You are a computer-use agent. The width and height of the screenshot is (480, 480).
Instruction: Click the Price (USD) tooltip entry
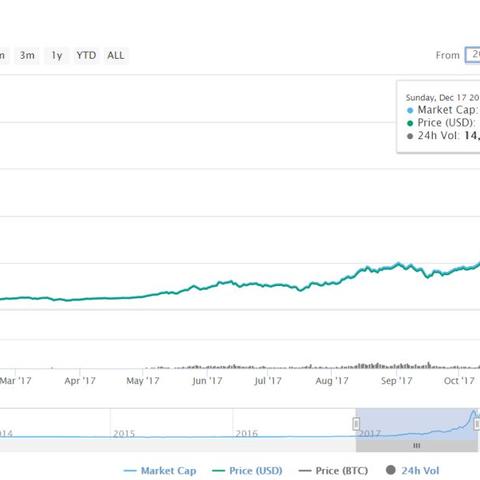pyautogui.click(x=442, y=123)
